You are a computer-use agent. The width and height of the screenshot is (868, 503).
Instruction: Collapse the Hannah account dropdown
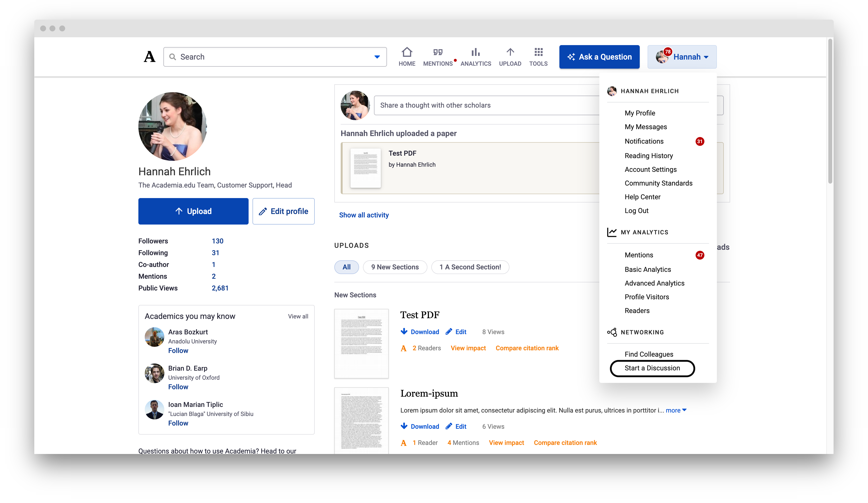[x=682, y=57]
